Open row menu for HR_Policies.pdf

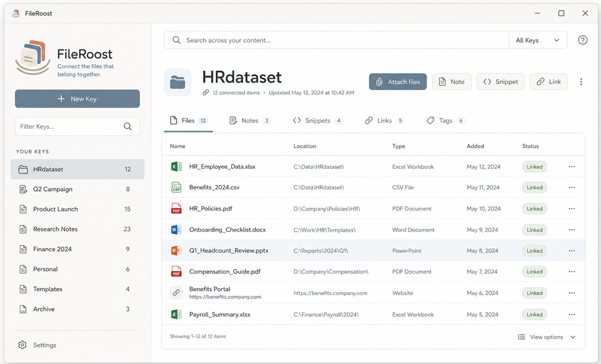click(572, 209)
